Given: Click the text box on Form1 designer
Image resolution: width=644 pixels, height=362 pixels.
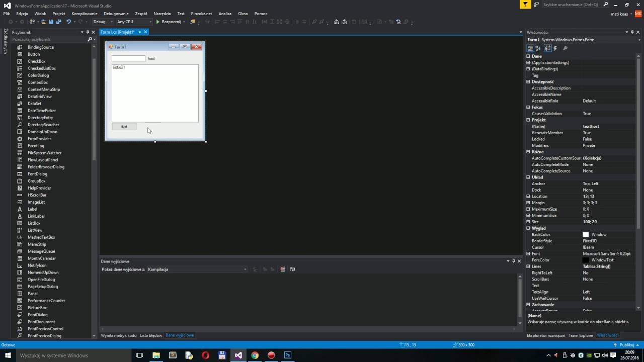Looking at the screenshot, I should click(128, 59).
